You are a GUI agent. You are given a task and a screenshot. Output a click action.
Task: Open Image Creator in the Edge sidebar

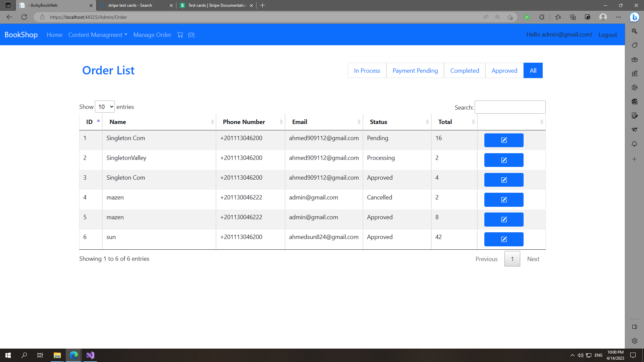[635, 116]
